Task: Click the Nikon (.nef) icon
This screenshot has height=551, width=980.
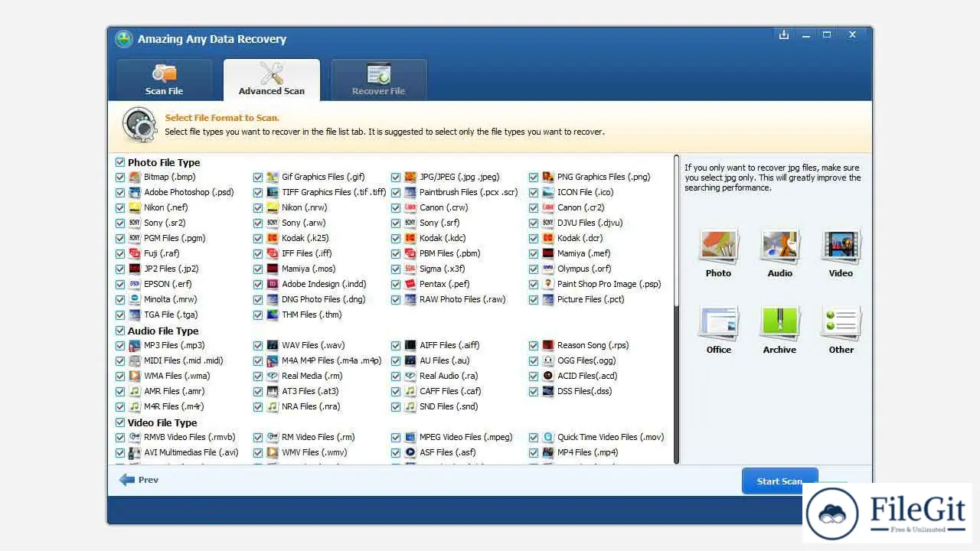Action: [135, 207]
